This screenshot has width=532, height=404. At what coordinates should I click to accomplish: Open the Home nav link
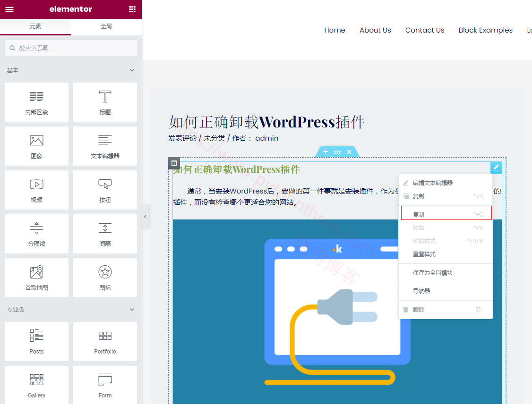pos(335,30)
